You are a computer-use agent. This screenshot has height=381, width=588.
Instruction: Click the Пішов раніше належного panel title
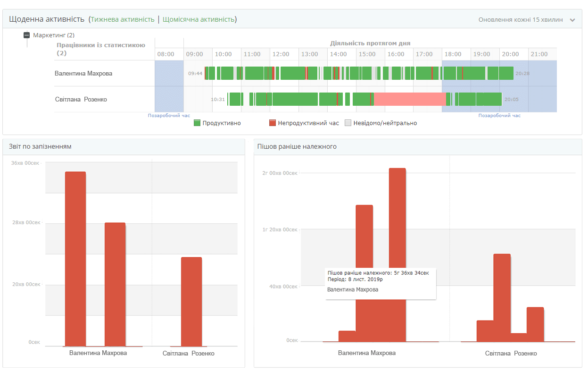click(x=297, y=147)
